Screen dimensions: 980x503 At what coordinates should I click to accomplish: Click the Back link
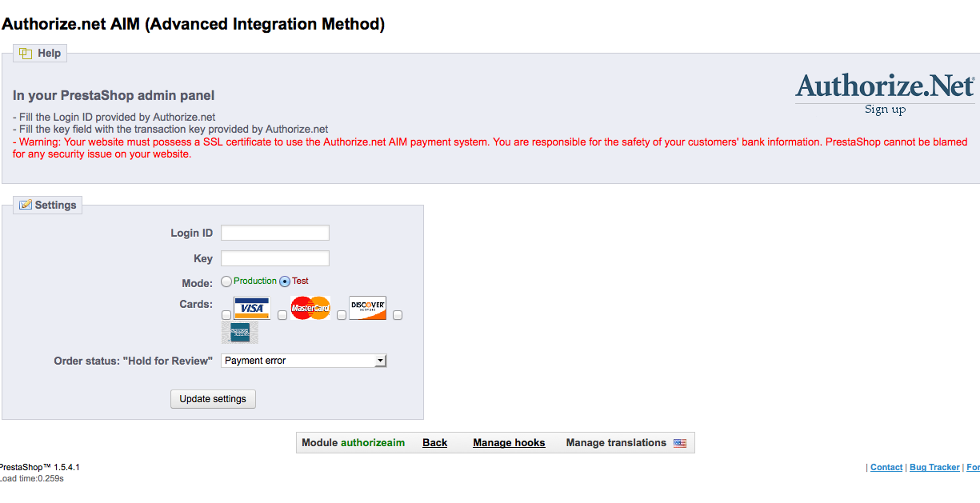tap(435, 443)
